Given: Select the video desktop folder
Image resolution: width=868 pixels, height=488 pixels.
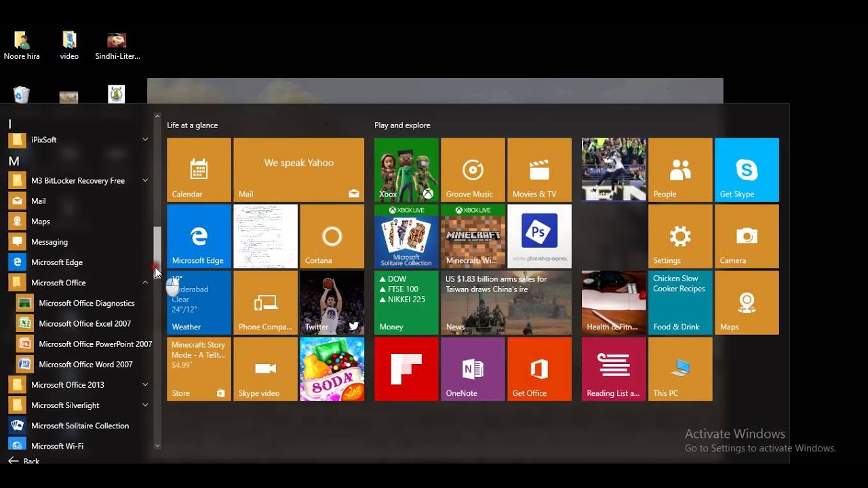Looking at the screenshot, I should (x=69, y=46).
